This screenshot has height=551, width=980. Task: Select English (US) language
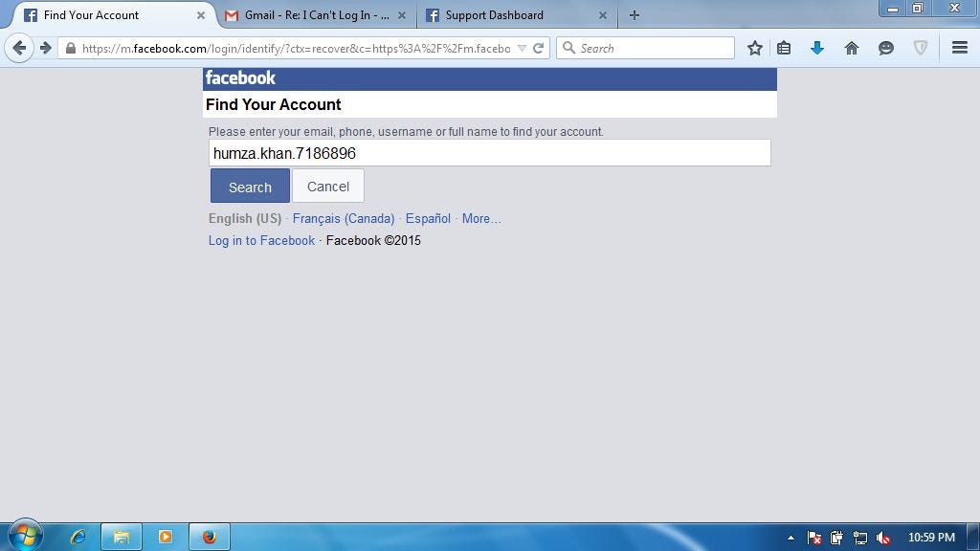(x=245, y=219)
